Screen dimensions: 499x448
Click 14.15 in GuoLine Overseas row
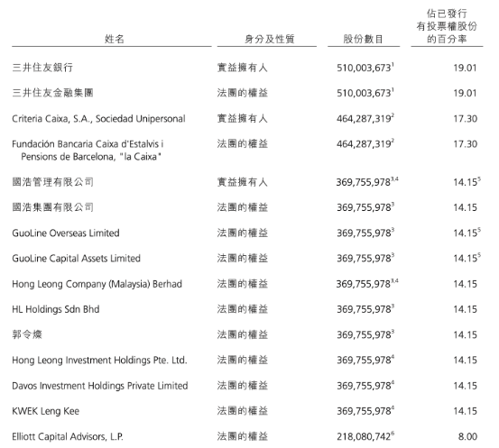coord(466,233)
